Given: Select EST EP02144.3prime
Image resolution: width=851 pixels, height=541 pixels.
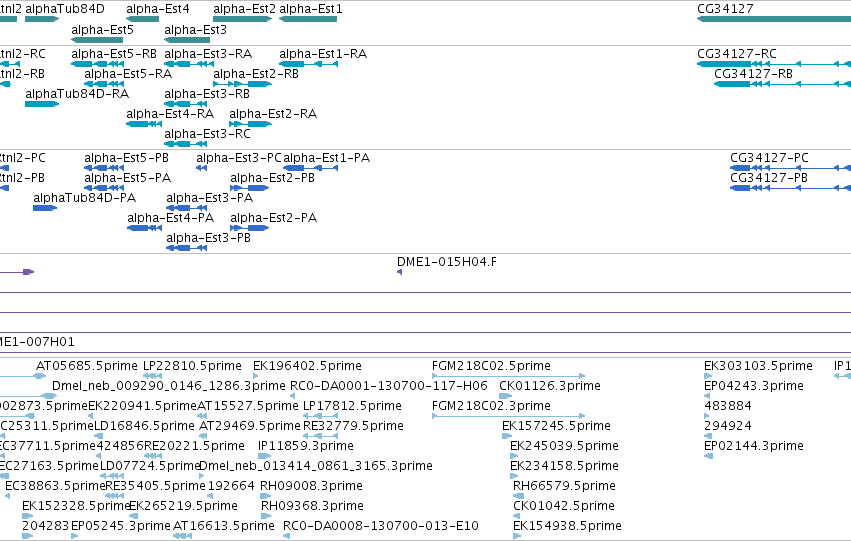Looking at the screenshot, I should 708,456.
